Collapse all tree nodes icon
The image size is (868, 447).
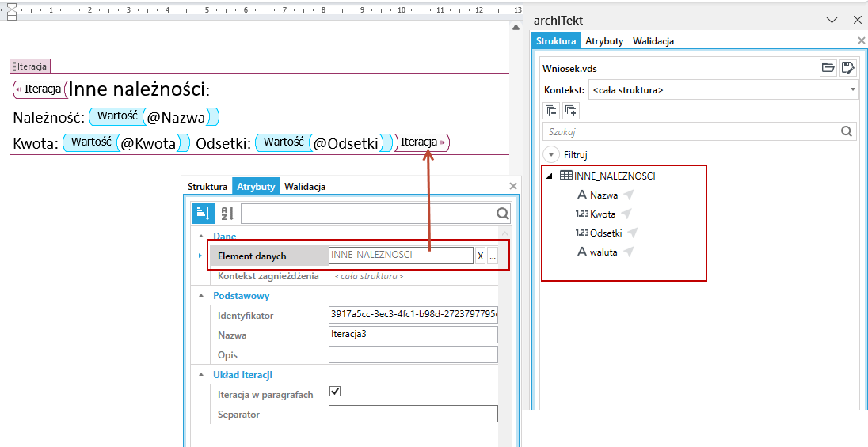pos(551,110)
